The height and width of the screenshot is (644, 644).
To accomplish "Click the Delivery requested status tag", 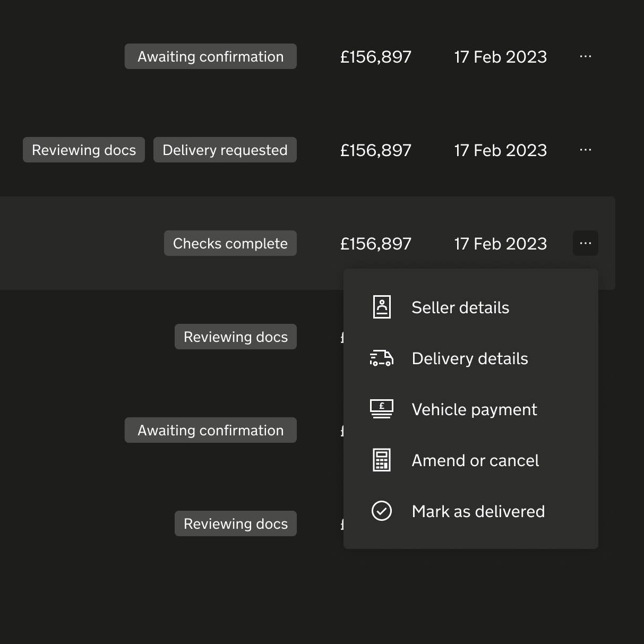I will (225, 150).
